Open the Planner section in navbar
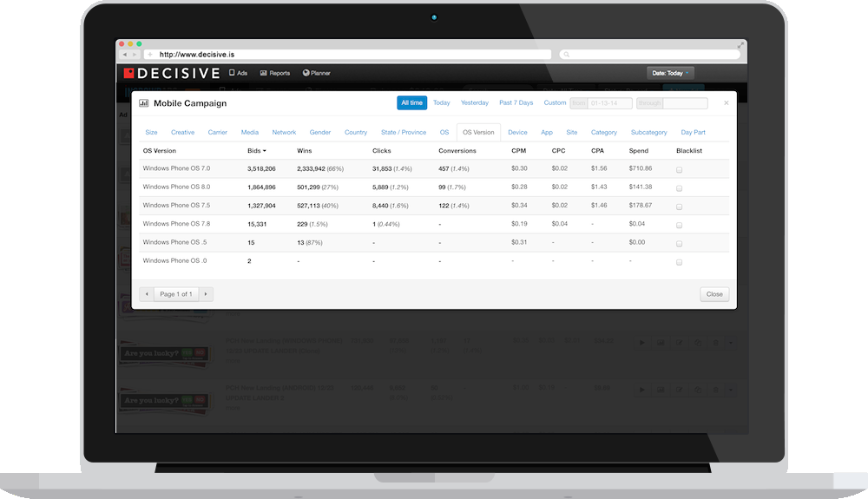 (x=319, y=73)
